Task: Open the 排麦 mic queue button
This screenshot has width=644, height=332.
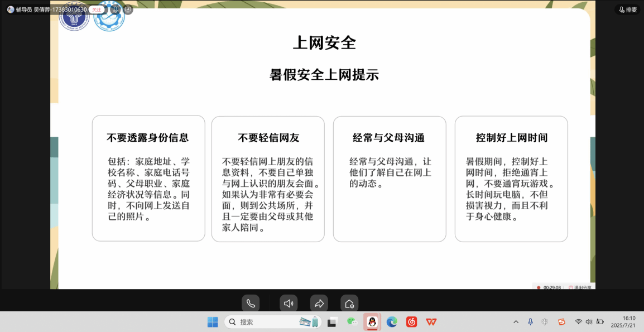Action: [x=628, y=9]
